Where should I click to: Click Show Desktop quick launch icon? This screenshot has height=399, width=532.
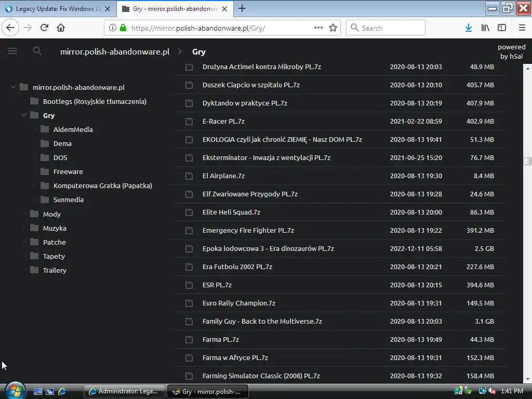coord(38,391)
